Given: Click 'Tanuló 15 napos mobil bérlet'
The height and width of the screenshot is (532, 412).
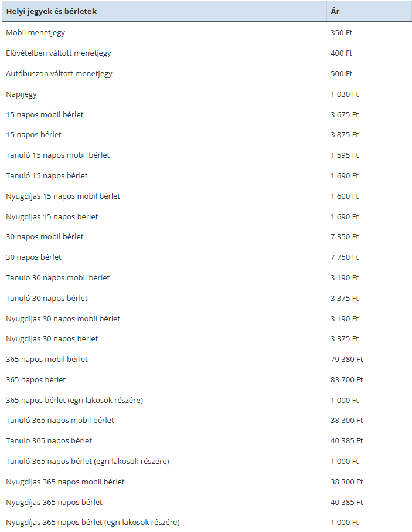Looking at the screenshot, I should point(57,155).
